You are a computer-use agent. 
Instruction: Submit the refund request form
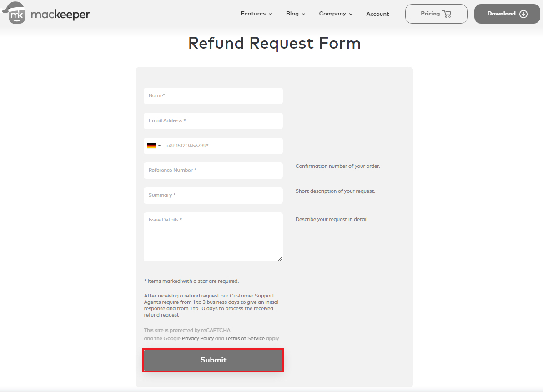pyautogui.click(x=213, y=360)
